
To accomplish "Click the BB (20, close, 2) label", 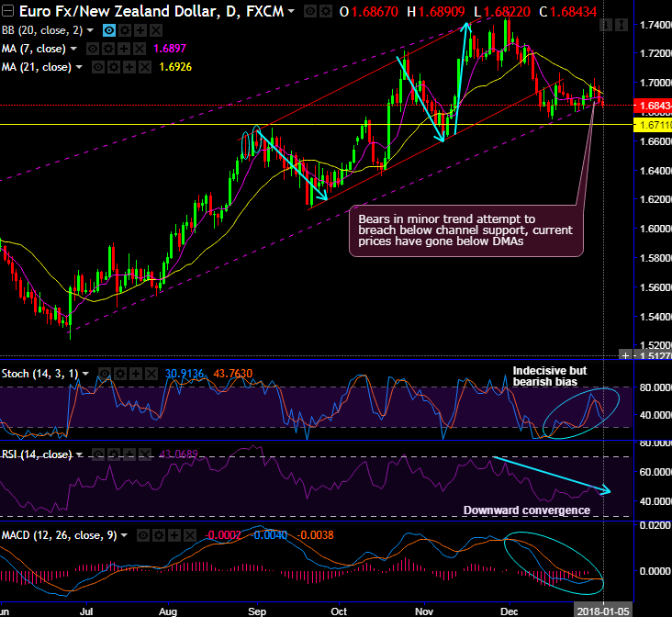I will pyautogui.click(x=42, y=30).
